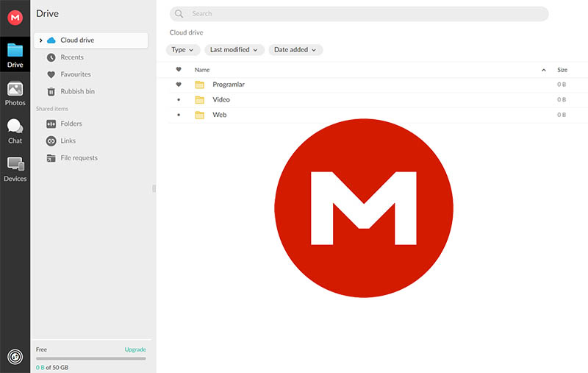Image resolution: width=588 pixels, height=373 pixels.
Task: Click the MEGA logo in the sidebar
Action: tap(15, 17)
